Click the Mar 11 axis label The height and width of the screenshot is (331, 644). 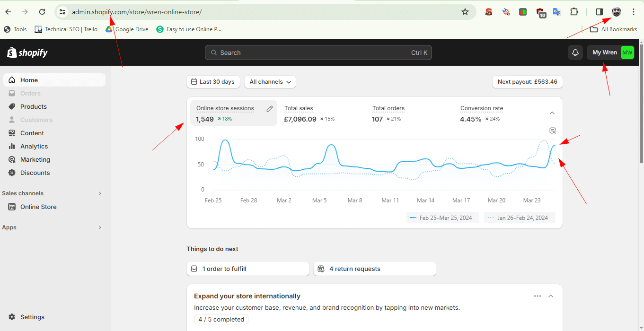pos(390,200)
